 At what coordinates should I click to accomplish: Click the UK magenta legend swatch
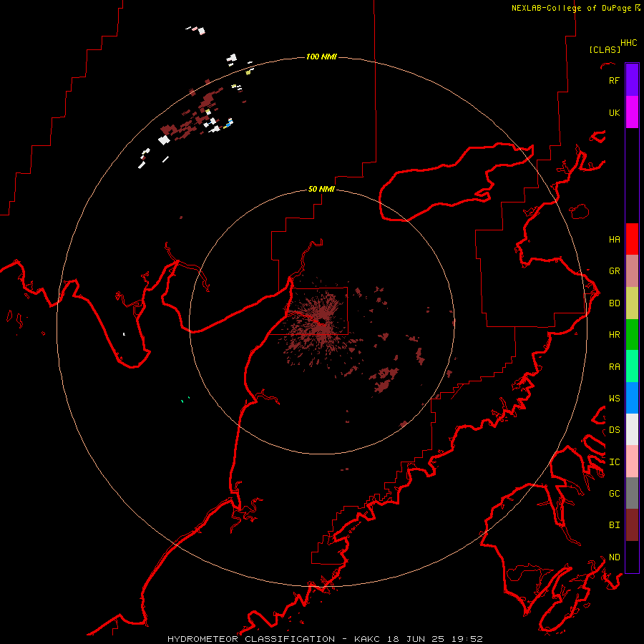[632, 112]
